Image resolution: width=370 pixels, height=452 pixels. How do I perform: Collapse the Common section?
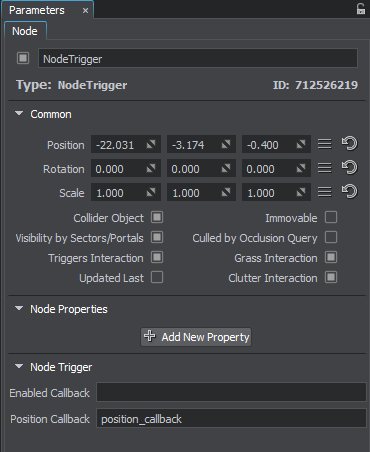click(x=19, y=114)
